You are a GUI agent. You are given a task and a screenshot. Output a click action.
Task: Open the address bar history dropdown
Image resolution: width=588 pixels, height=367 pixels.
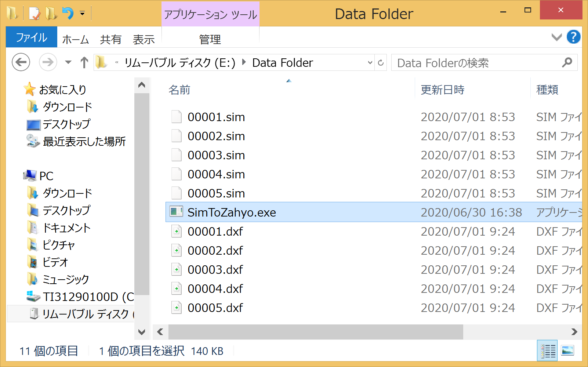point(370,63)
